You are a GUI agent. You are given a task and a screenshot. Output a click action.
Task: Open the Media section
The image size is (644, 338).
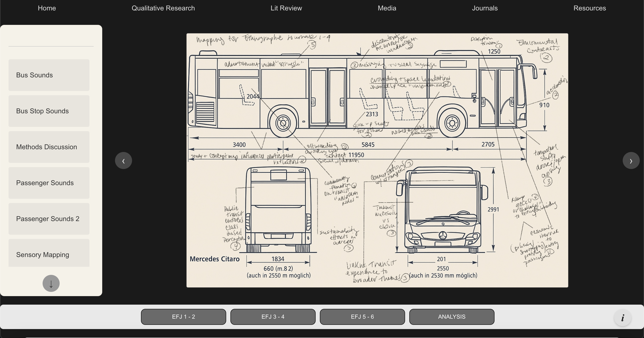(387, 8)
